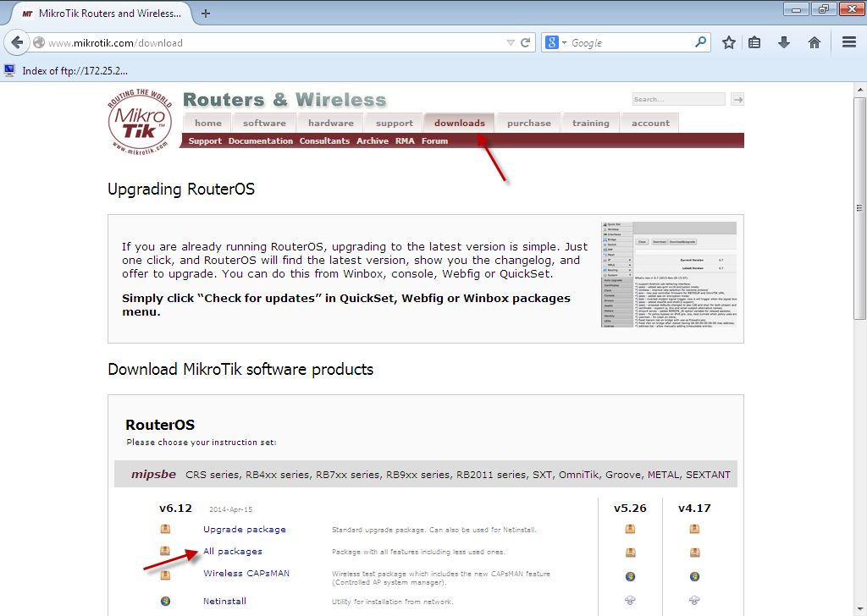867x616 pixels.
Task: Select the downloads navigation tab
Action: pos(460,124)
